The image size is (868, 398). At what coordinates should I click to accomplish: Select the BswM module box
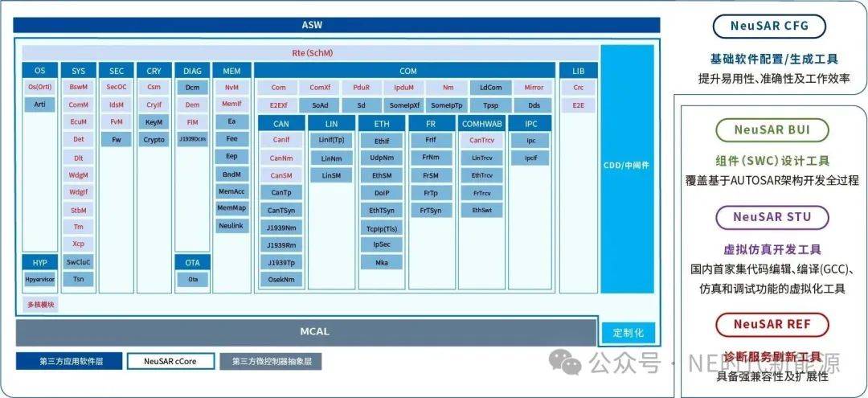(x=79, y=88)
